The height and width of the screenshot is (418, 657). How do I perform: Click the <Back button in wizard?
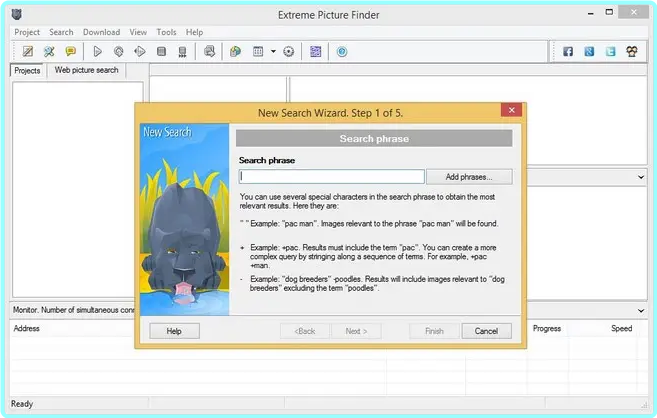(305, 331)
